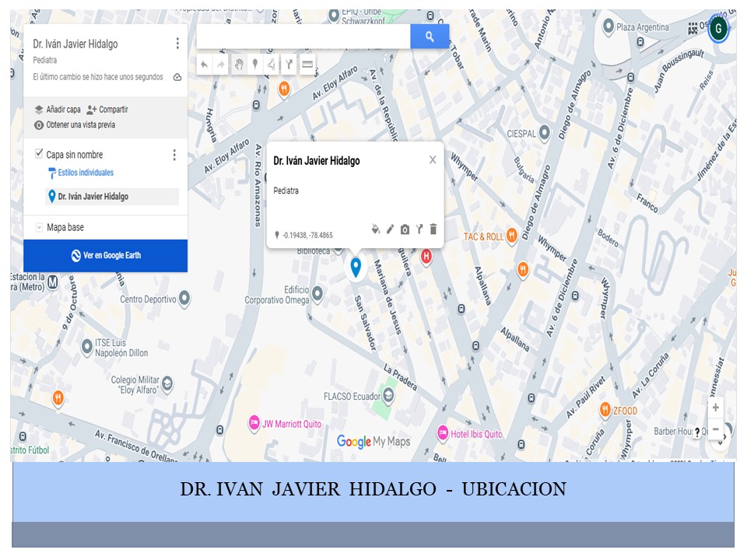Click the Centro Deportivo marker

pos(184,299)
